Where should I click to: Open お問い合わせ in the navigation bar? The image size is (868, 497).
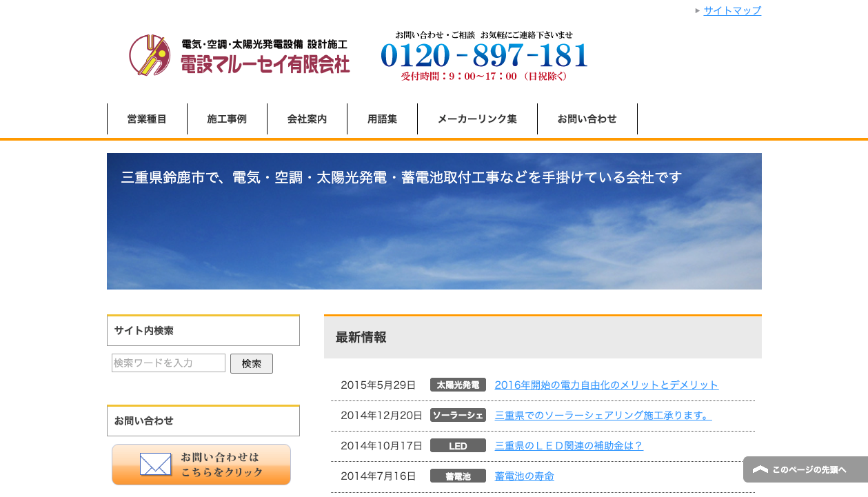click(587, 119)
